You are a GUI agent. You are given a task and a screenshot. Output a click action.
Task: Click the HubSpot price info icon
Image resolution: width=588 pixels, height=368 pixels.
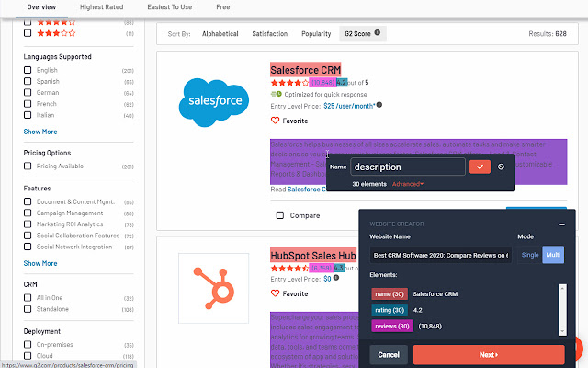[336, 278]
